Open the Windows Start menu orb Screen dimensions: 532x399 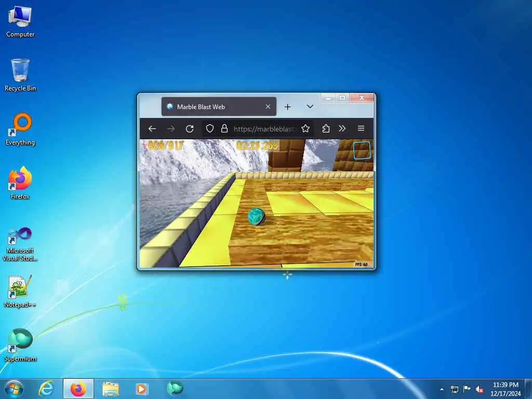[14, 389]
